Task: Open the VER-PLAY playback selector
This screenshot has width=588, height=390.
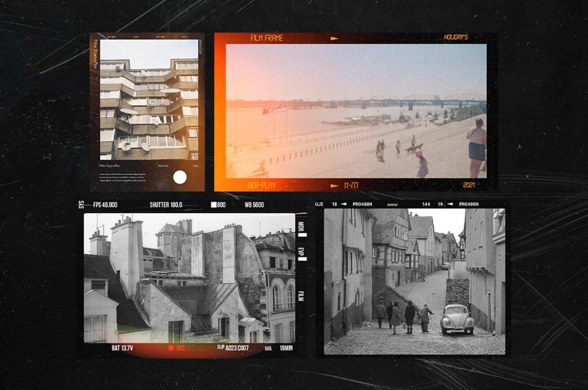Action: (x=263, y=184)
